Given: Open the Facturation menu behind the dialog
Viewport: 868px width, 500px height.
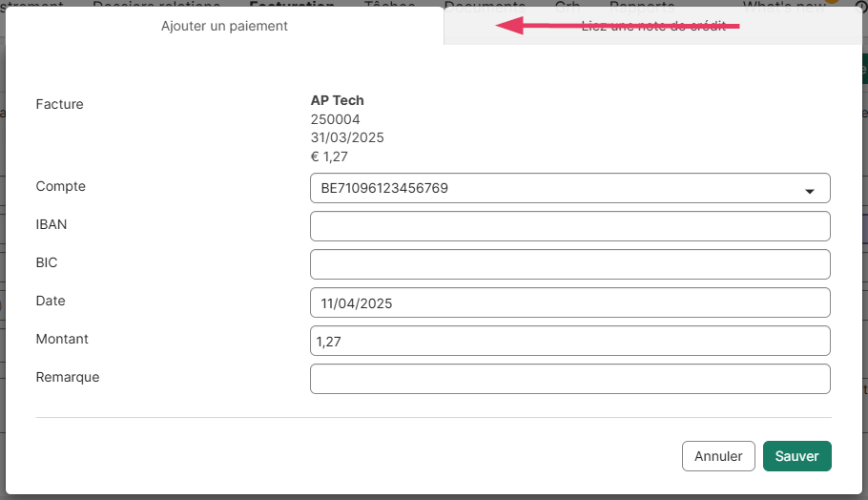Looking at the screenshot, I should tap(291, 5).
